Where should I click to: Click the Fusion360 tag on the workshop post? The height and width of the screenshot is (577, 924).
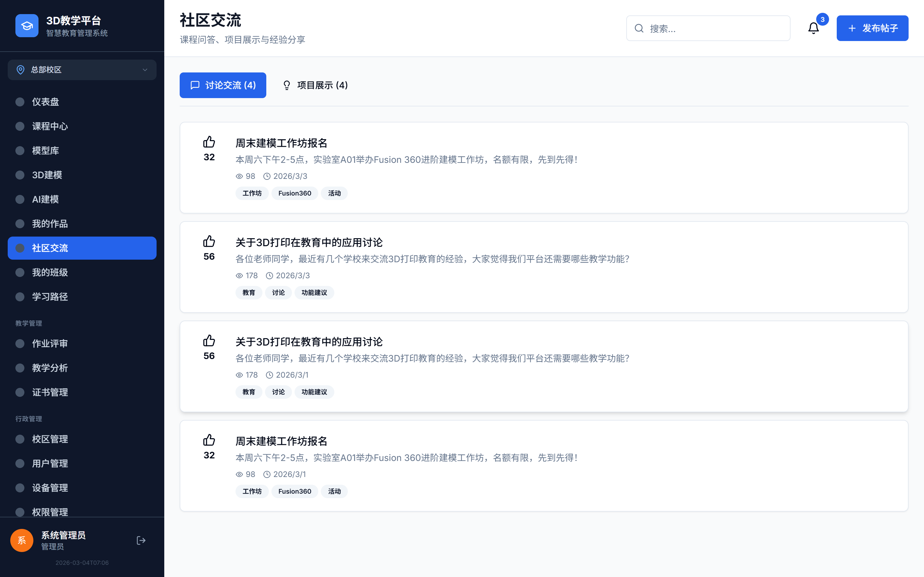tap(295, 193)
